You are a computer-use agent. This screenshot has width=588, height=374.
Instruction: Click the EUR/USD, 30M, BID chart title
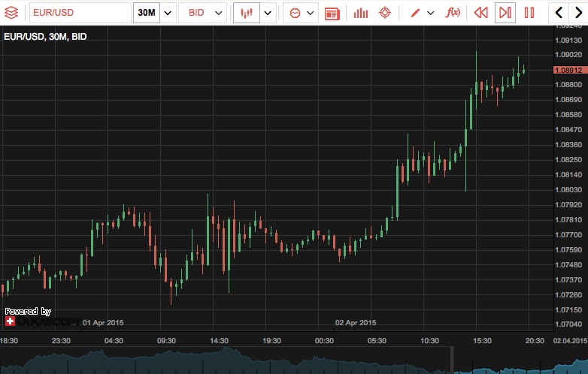(45, 37)
